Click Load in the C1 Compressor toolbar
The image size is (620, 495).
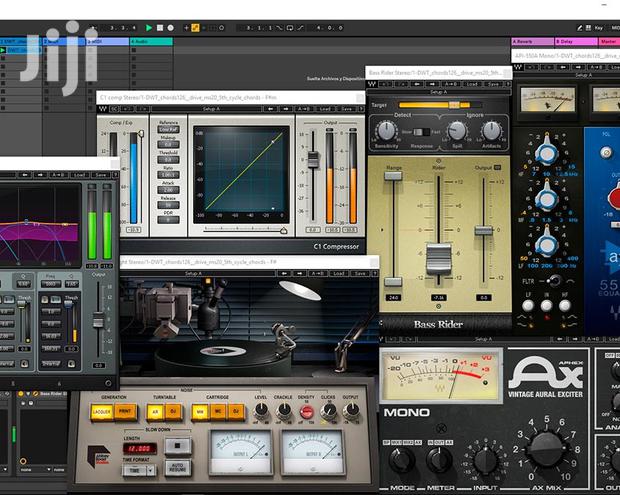click(x=325, y=109)
